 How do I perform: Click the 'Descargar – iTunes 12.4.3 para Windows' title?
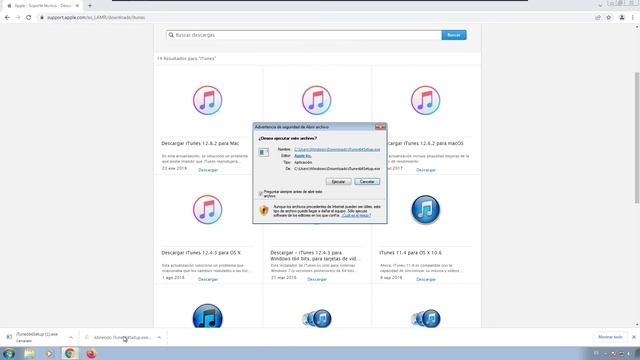(315, 256)
